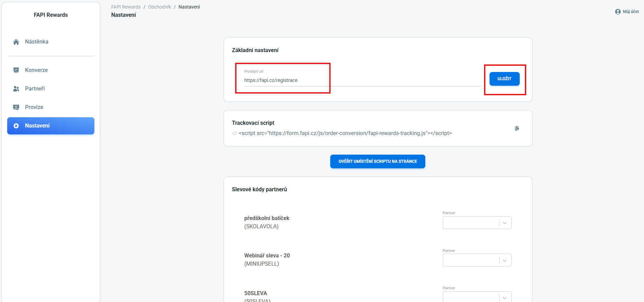This screenshot has height=302, width=644.
Task: Copy the tracking script with copy icon
Action: [x=517, y=128]
